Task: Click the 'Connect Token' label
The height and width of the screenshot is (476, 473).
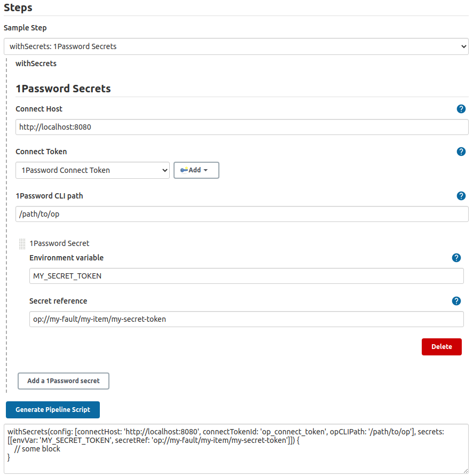Action: [41, 152]
